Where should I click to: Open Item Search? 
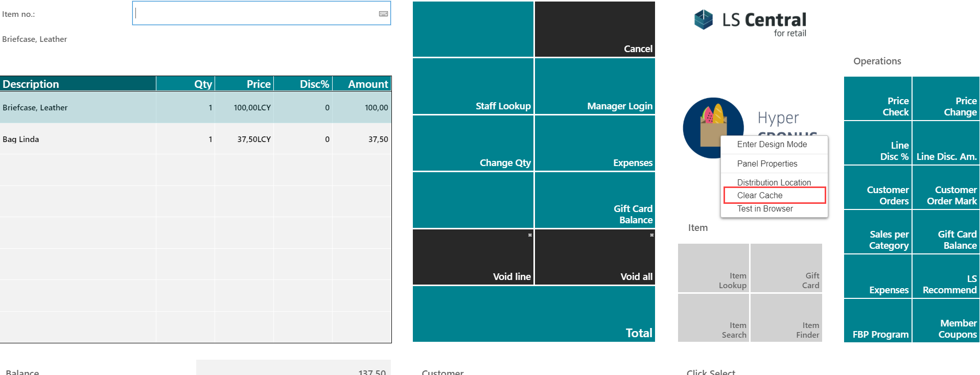pos(713,318)
